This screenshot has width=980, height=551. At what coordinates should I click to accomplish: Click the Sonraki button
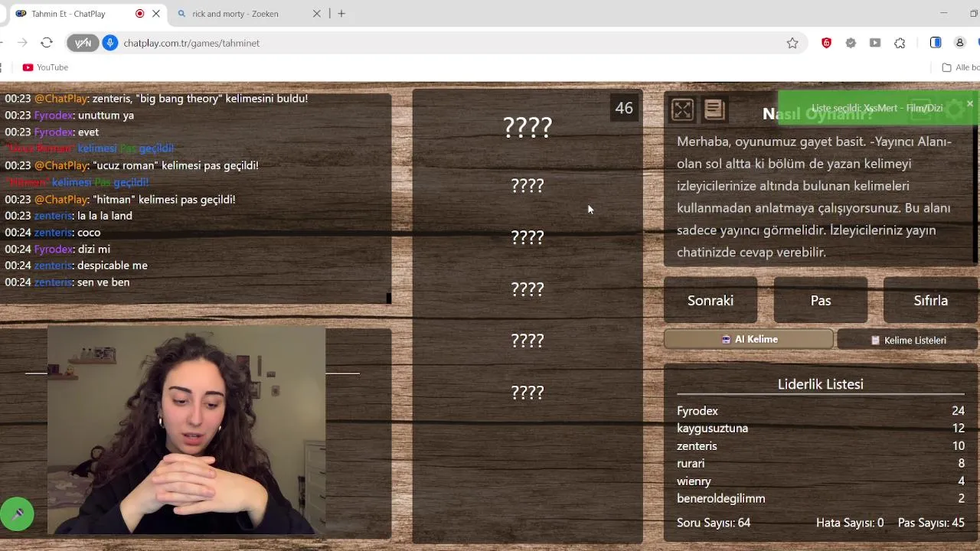710,301
